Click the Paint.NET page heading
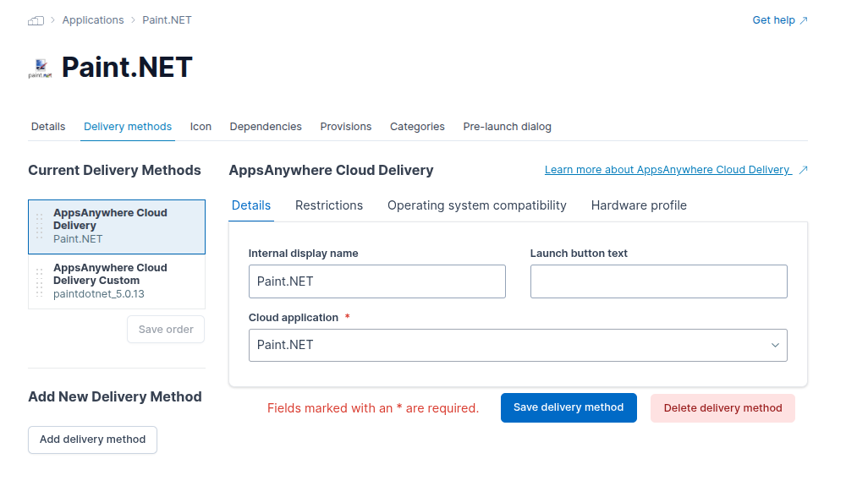 click(127, 68)
